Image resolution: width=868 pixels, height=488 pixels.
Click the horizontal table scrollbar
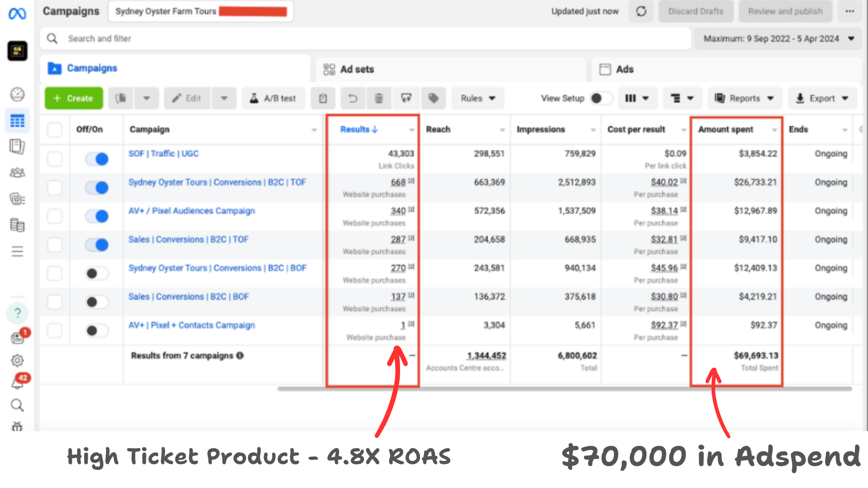pyautogui.click(x=565, y=389)
